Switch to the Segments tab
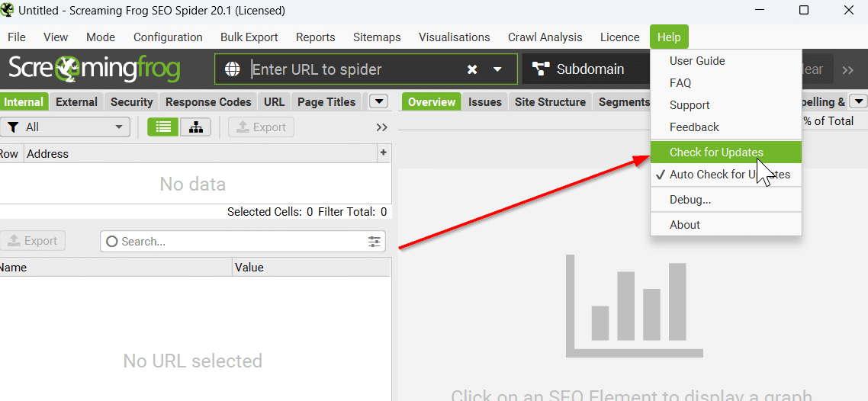Screen dimensions: 868x401 pyautogui.click(x=623, y=101)
